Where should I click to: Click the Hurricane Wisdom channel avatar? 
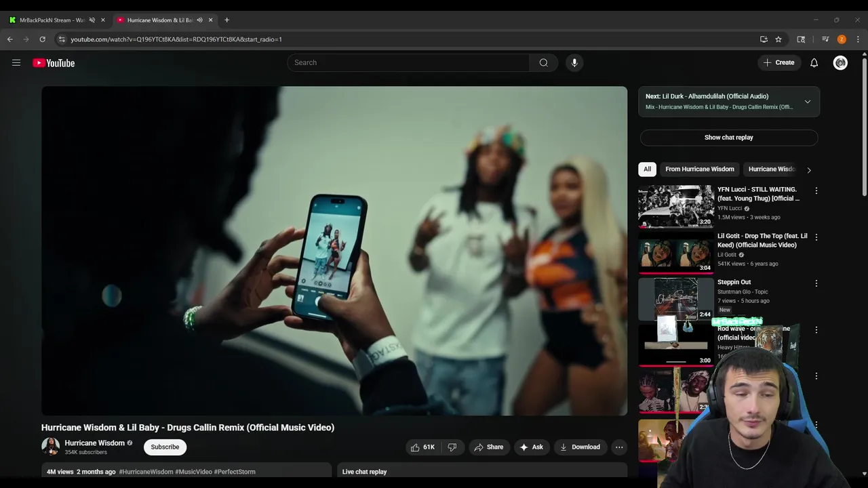pyautogui.click(x=50, y=447)
